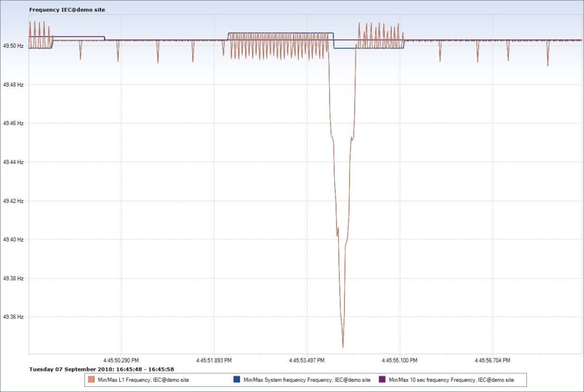Click the 49.46 Hz y-axis label

[13, 123]
